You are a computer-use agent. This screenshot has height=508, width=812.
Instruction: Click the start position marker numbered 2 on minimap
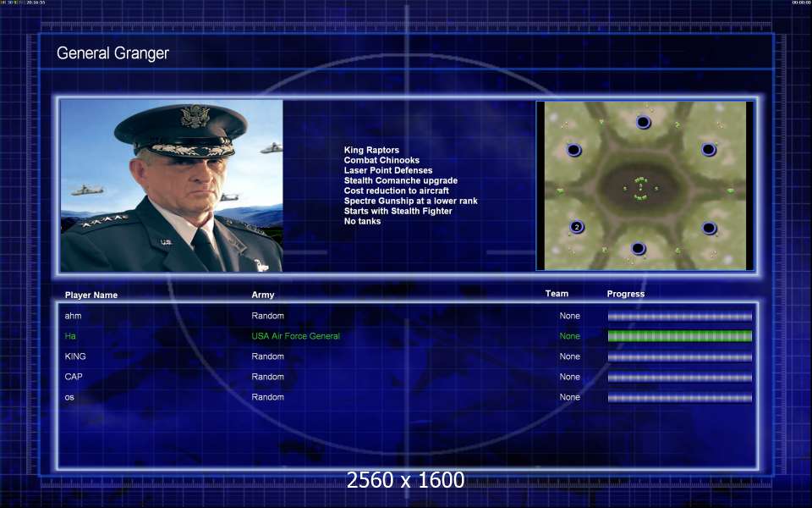tap(576, 227)
